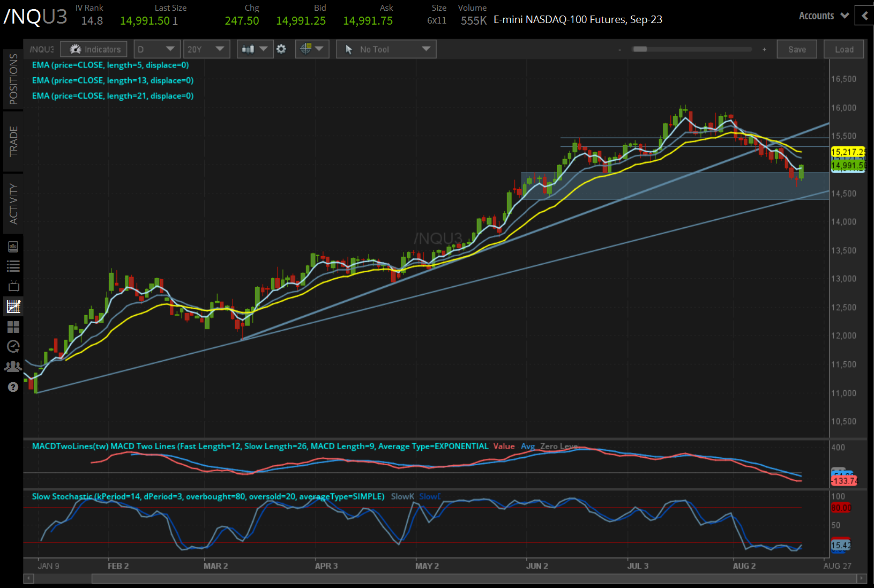This screenshot has width=874, height=588.
Task: Open chart settings via the gear icon
Action: pos(281,49)
